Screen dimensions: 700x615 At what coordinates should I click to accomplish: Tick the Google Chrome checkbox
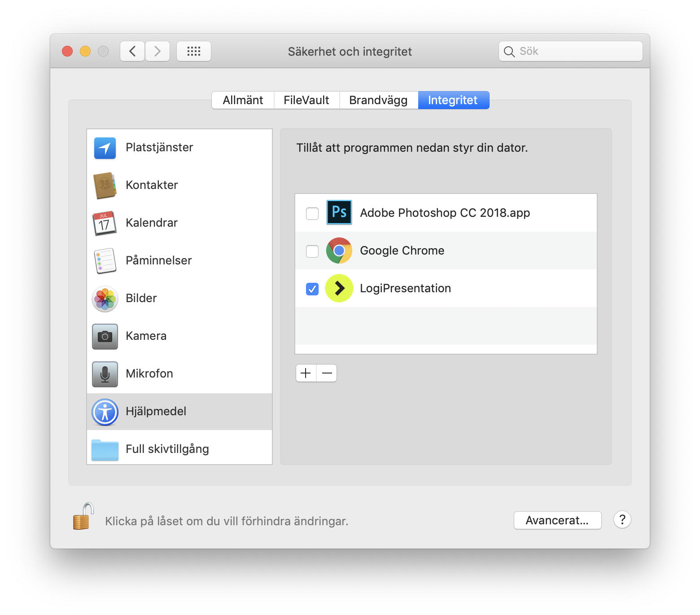[312, 251]
